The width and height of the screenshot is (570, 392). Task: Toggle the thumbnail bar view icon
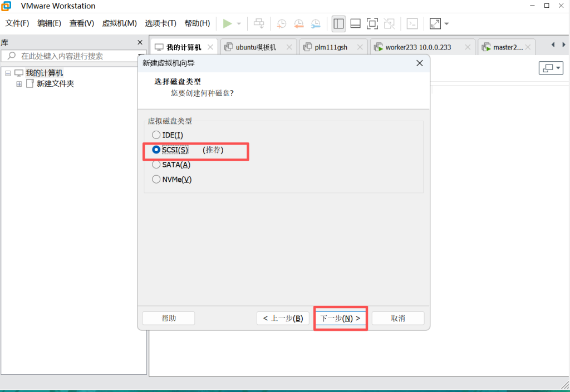click(355, 23)
